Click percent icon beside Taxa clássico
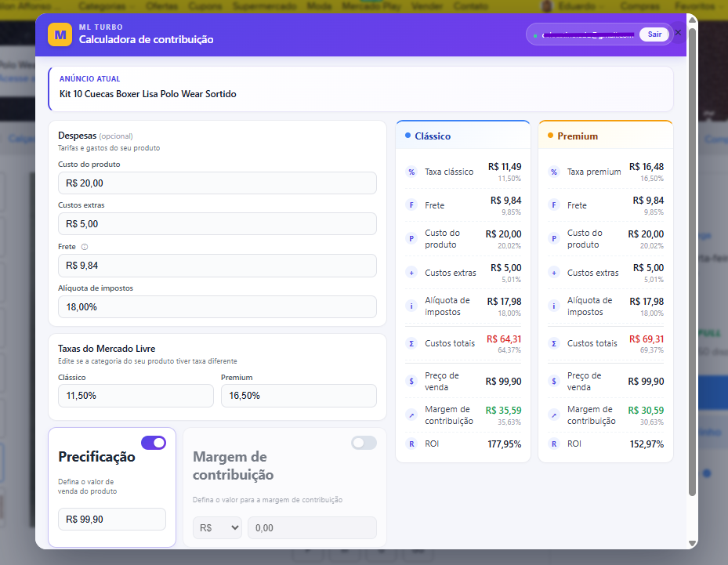 coord(411,172)
